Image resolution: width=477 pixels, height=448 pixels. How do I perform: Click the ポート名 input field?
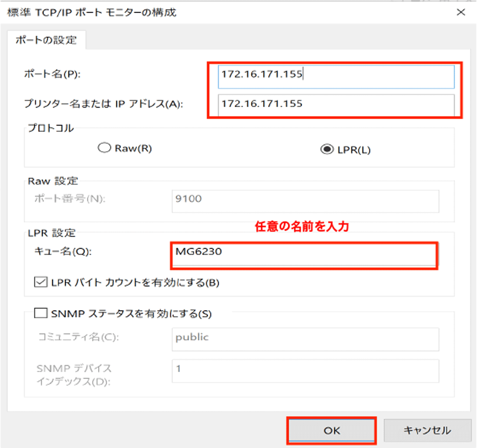pos(335,76)
